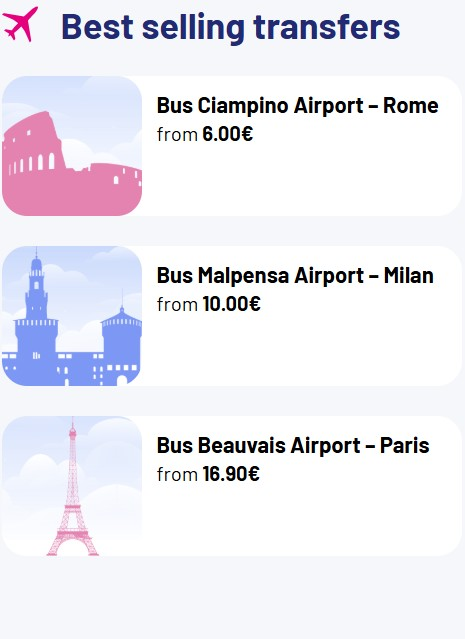Open the Eiffel Tower illustration tile
Viewport: 465px width, 639px height.
click(x=72, y=486)
